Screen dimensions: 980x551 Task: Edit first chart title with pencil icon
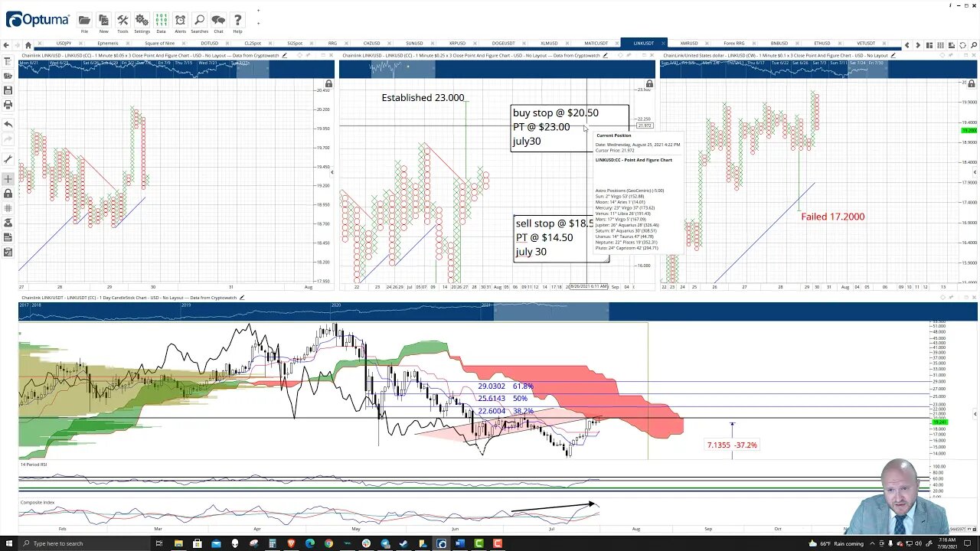[x=285, y=55]
